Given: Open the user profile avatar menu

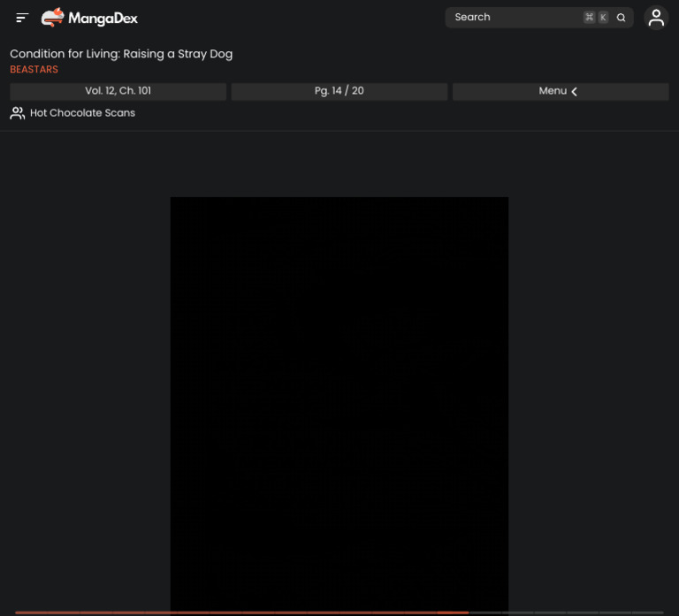Looking at the screenshot, I should pyautogui.click(x=656, y=18).
